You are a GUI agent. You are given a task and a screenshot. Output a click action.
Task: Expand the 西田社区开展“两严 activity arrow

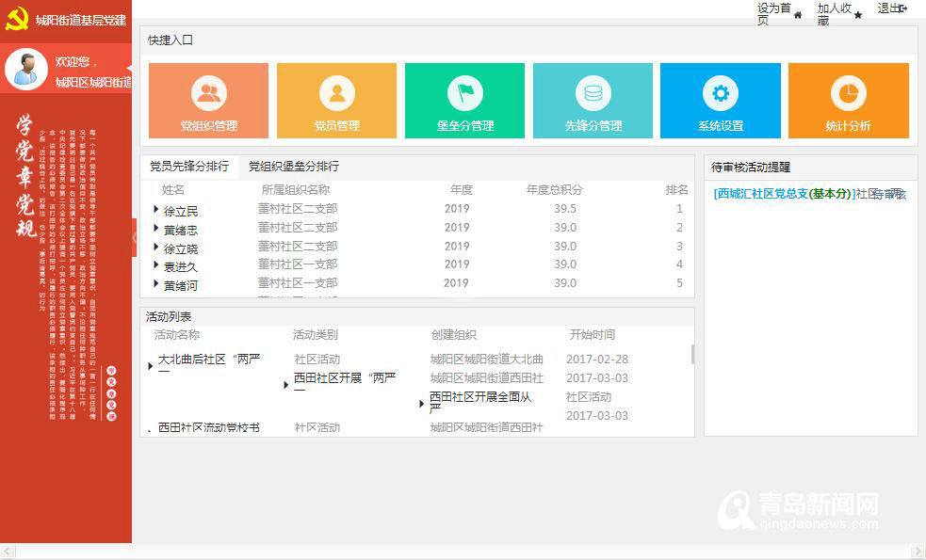point(285,385)
